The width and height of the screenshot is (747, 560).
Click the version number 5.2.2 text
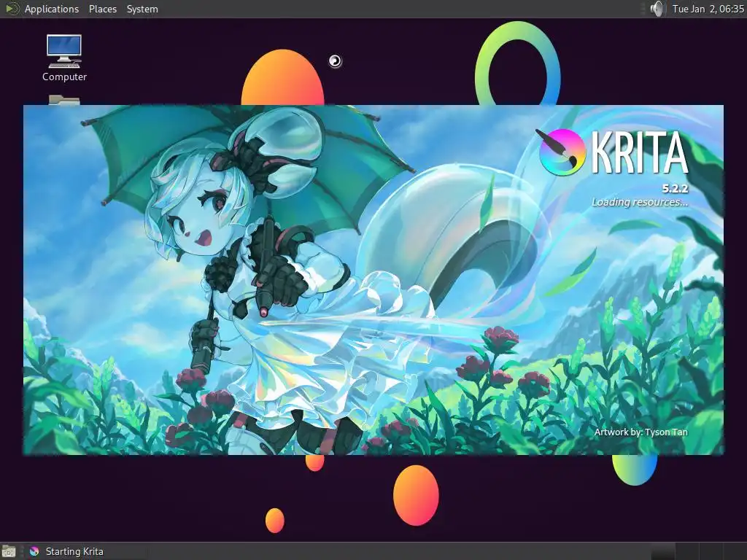[x=675, y=189]
